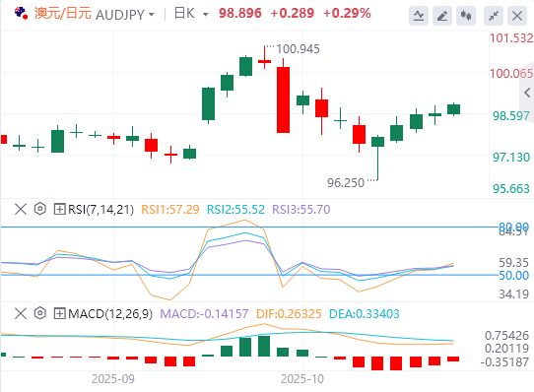Click the 2025-09 date axis label
Viewport: 534px width, 392px height.
113,379
